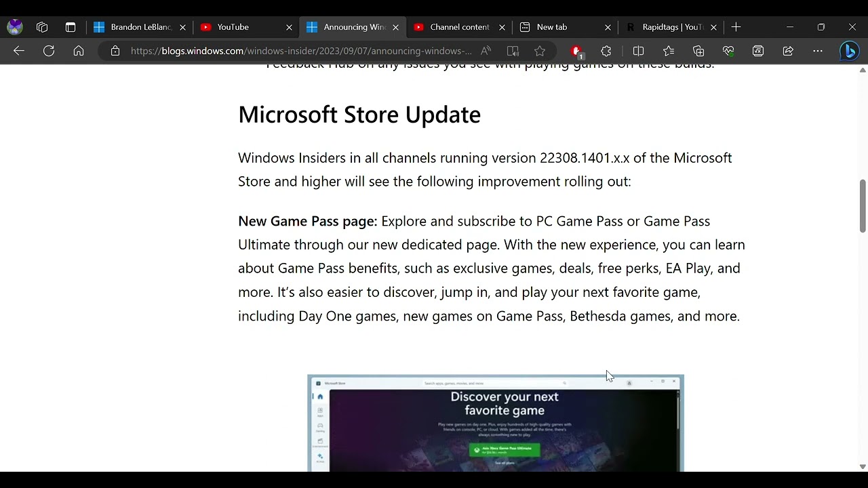Click the address bar URL
This screenshot has width=868, height=488.
click(x=301, y=51)
